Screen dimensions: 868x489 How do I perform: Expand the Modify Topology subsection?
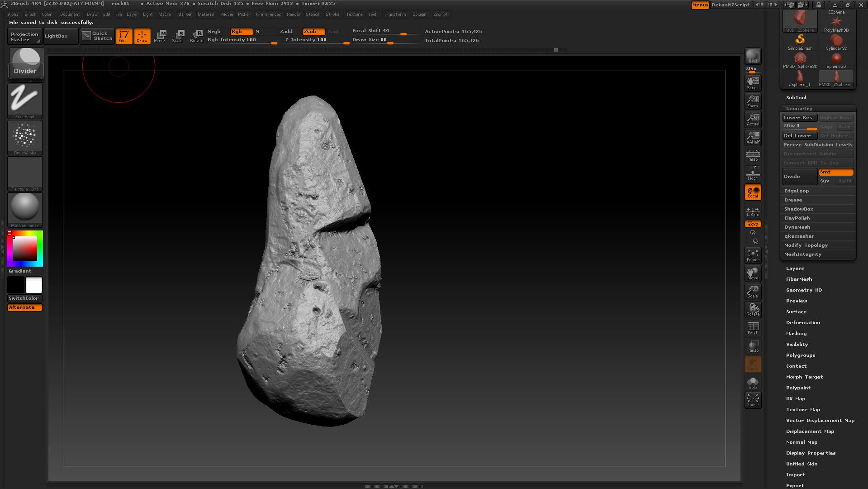tap(806, 245)
